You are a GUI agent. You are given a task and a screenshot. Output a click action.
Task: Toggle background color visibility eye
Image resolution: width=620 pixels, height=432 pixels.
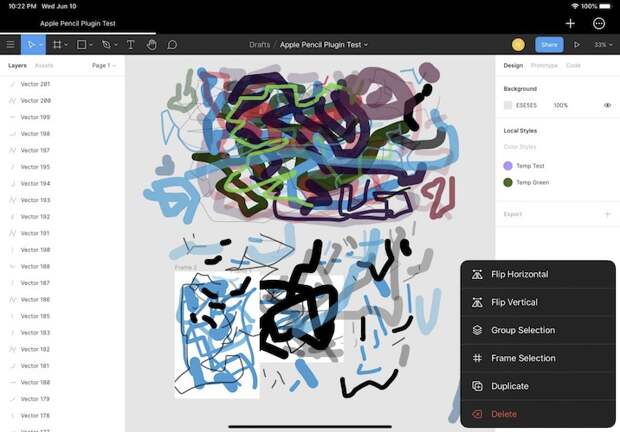coord(607,105)
